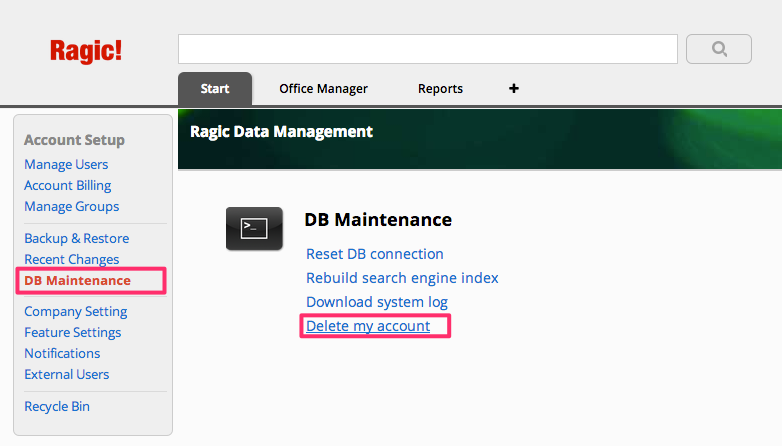Click the Ragic! logo
The width and height of the screenshot is (782, 447).
coord(86,50)
